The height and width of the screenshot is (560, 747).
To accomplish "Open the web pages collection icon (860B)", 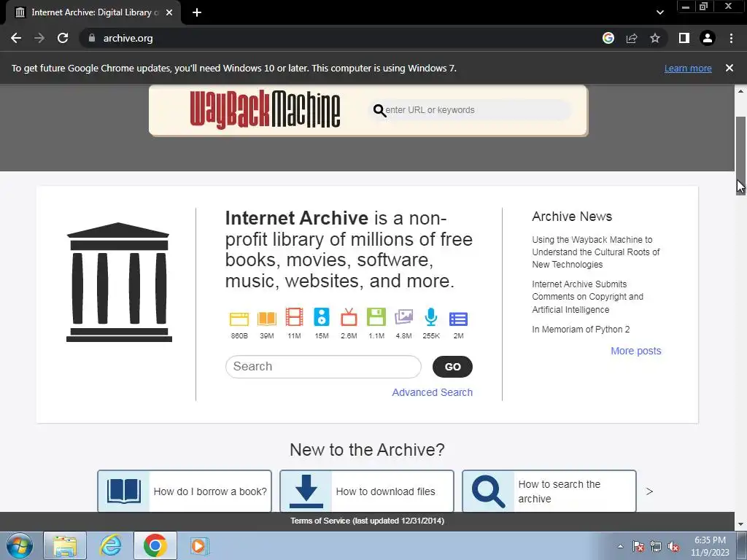I will [239, 319].
